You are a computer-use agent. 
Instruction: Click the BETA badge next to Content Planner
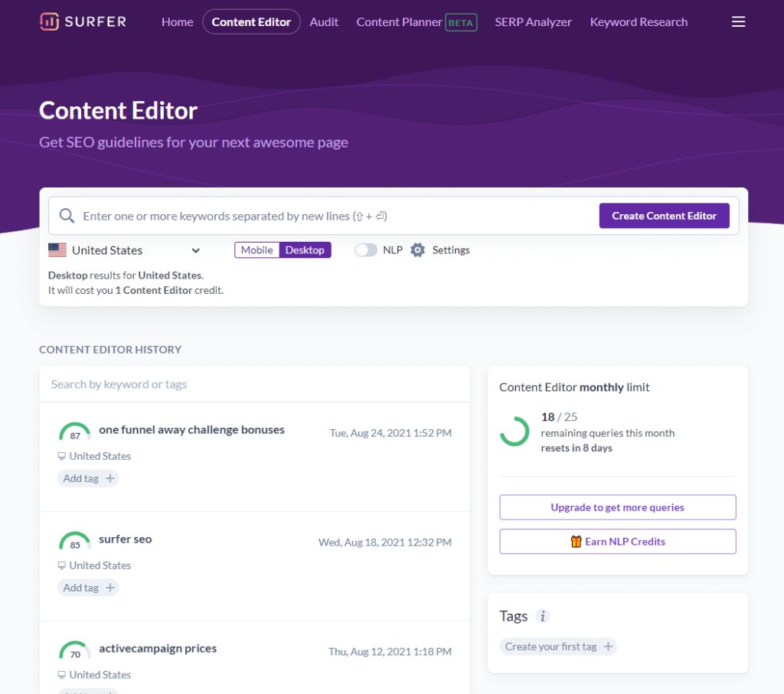coord(461,22)
